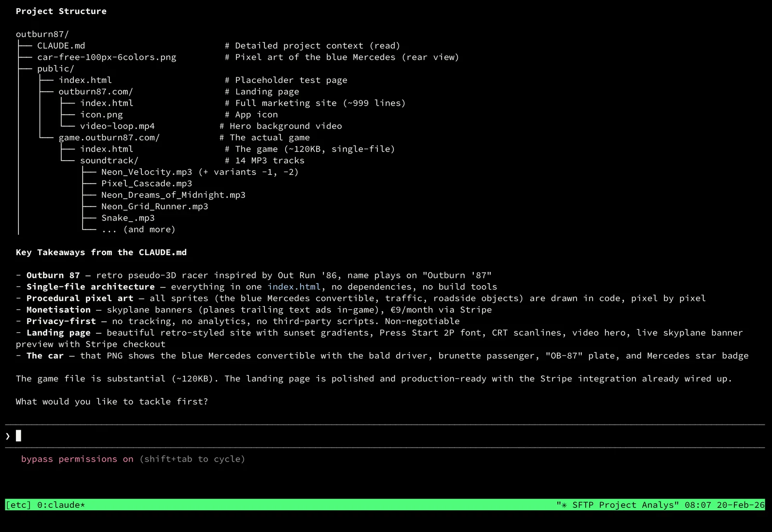Image resolution: width=772 pixels, height=532 pixels.
Task: Click comment '# Hero background video'
Action: [281, 126]
